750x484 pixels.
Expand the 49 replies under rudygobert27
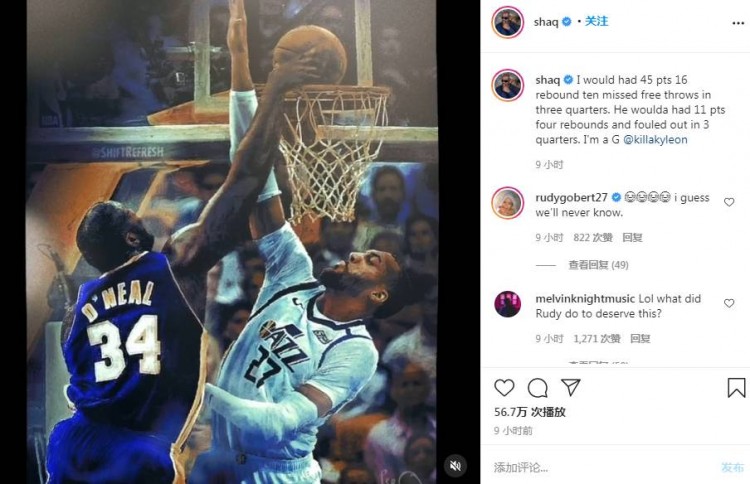click(x=598, y=265)
